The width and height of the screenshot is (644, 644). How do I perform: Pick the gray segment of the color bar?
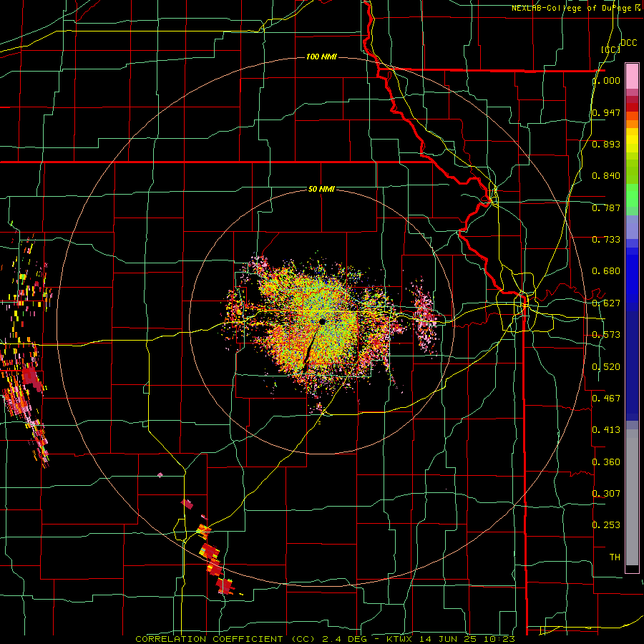(x=632, y=497)
